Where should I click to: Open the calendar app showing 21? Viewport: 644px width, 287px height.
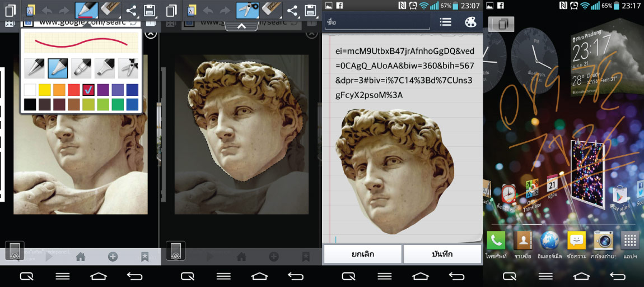[552, 183]
